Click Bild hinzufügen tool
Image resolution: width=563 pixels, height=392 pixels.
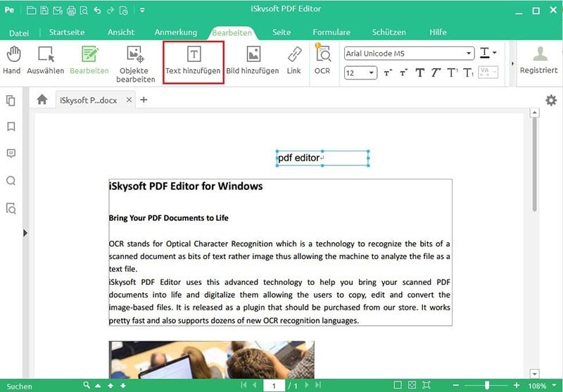[x=253, y=61]
